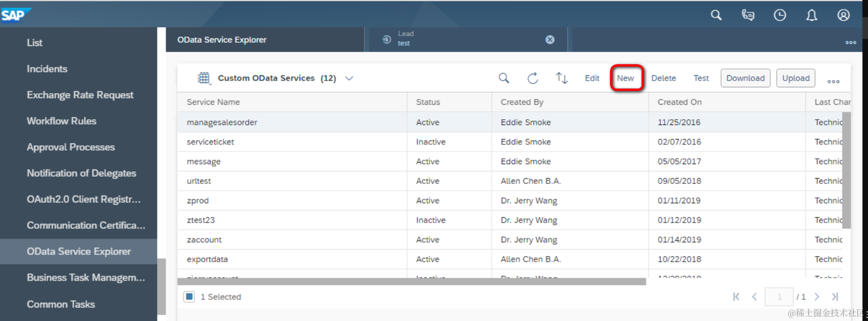Click the sidebar vertical scrollbar
868x321 pixels.
pos(162,286)
